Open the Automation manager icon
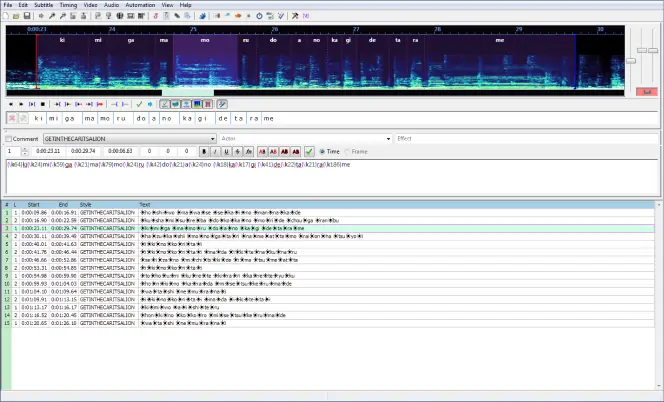This screenshot has width=664, height=402. [x=202, y=16]
